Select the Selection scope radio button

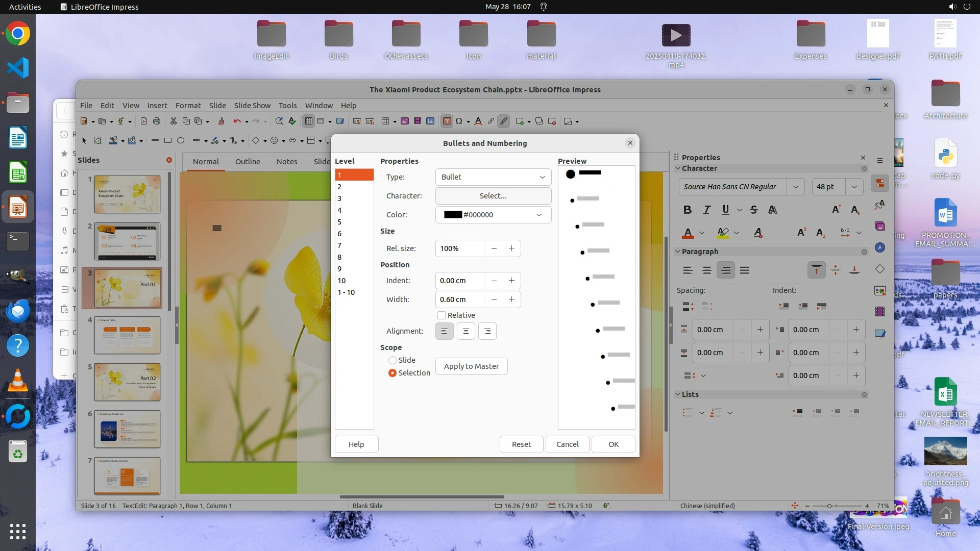(x=393, y=373)
